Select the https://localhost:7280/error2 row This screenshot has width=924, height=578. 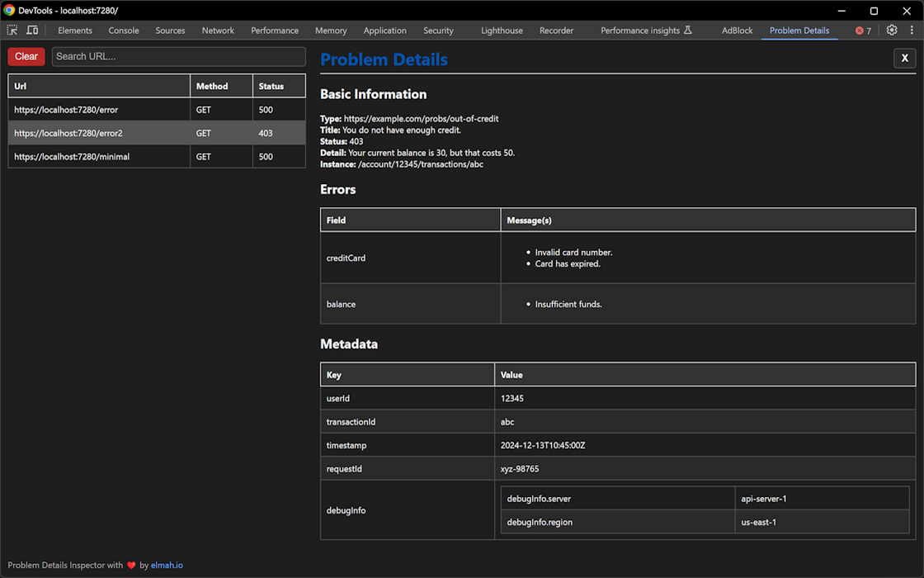click(157, 133)
